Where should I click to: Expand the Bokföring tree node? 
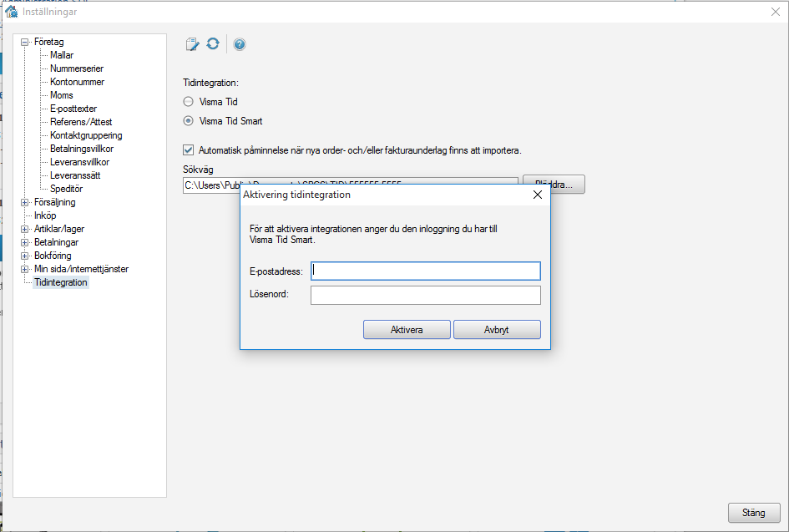24,256
